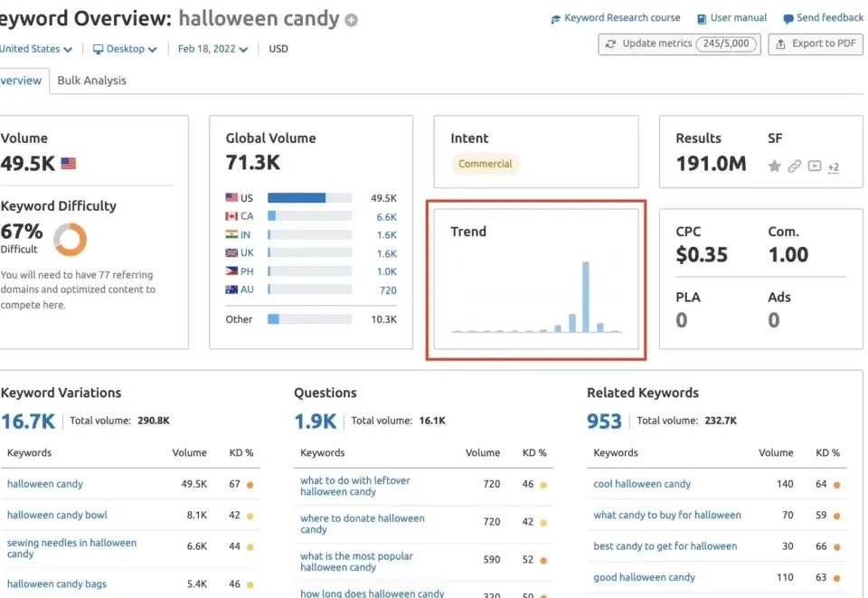Click the link SERP feature icon
The image size is (868, 598).
[795, 166]
